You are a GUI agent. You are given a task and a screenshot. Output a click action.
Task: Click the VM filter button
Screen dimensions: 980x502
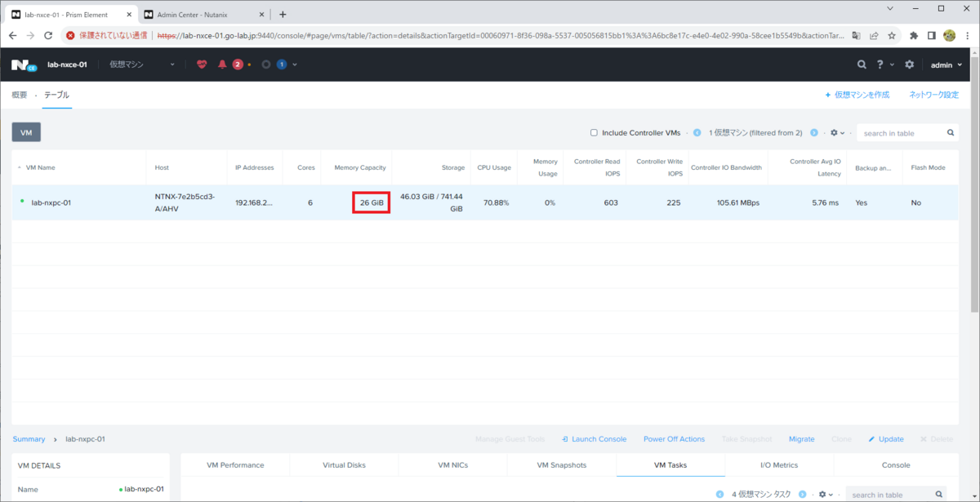[x=26, y=132]
